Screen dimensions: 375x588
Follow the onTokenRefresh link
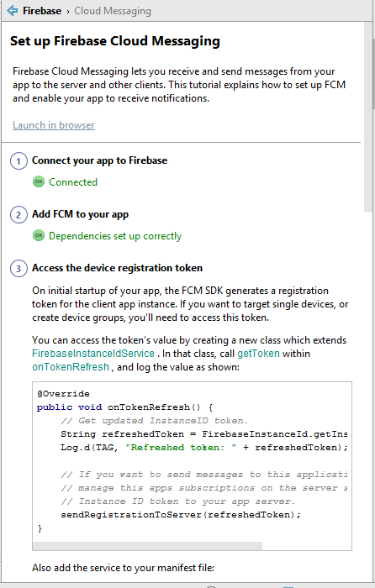71,367
